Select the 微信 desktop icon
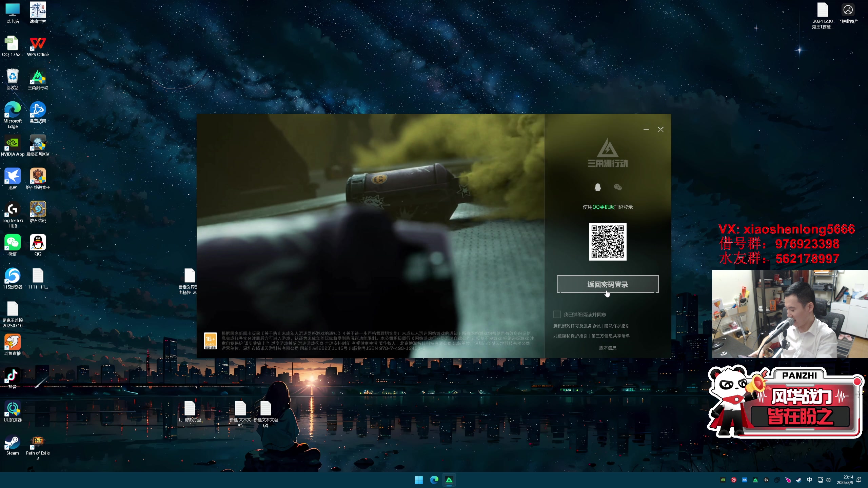The image size is (868, 488). (x=13, y=245)
